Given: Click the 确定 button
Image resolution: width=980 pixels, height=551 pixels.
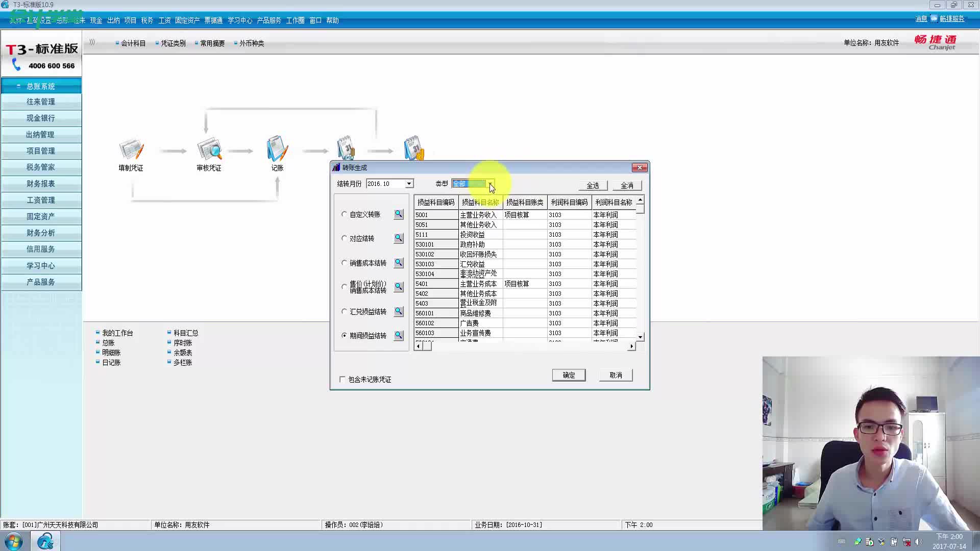Looking at the screenshot, I should click(x=569, y=375).
